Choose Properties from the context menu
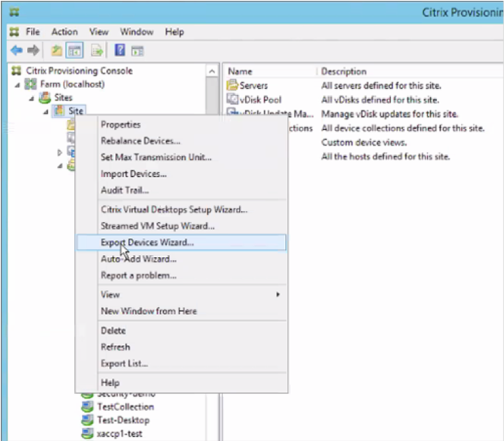Viewport: 504px width, 441px height. coord(181,124)
